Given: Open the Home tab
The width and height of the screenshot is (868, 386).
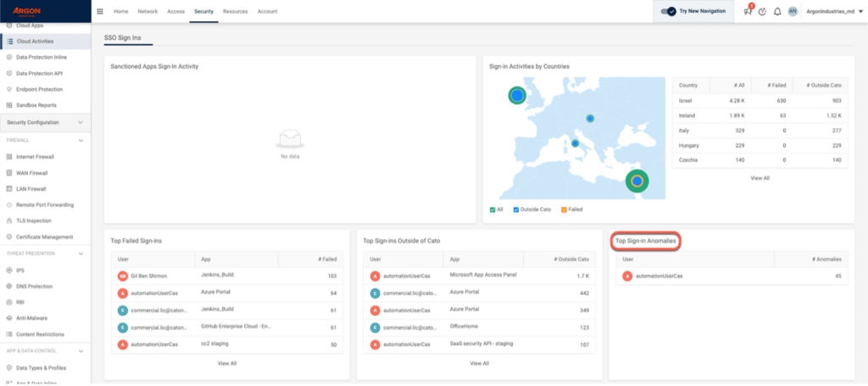Looking at the screenshot, I should point(120,11).
